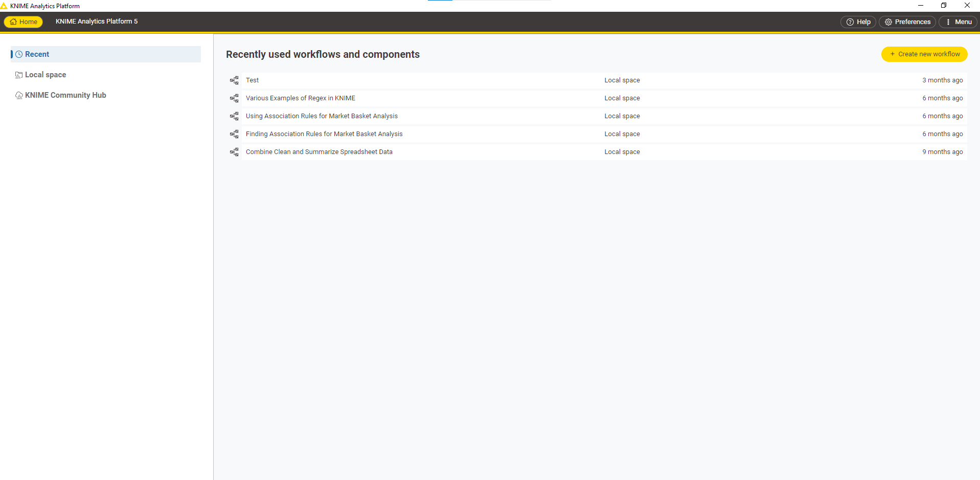Viewport: 980px width, 480px height.
Task: Open the three-dot Menu
Action: pyautogui.click(x=958, y=22)
